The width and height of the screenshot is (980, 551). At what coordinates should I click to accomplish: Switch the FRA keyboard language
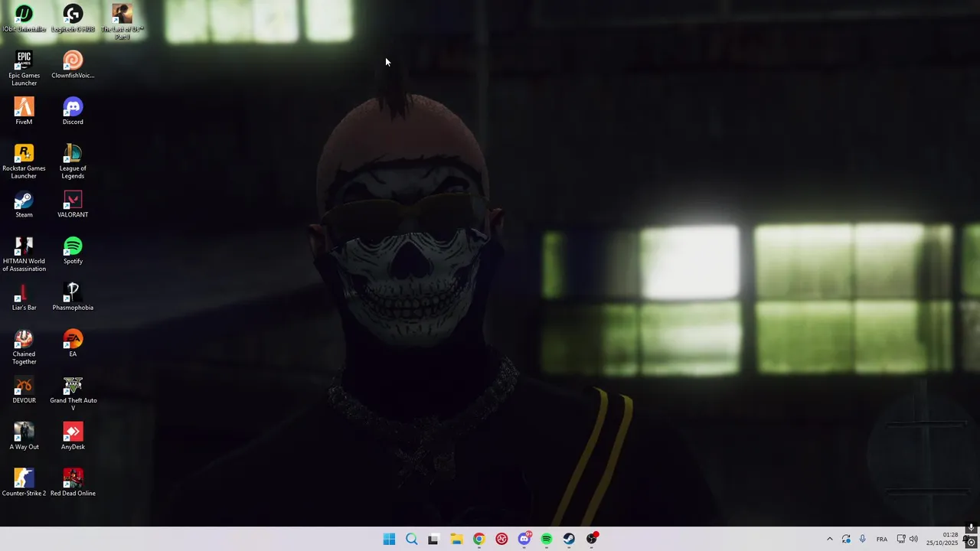(882, 539)
